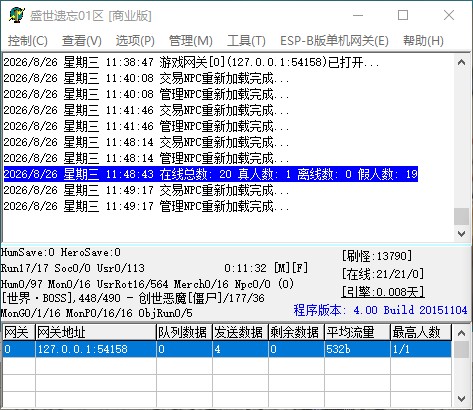Select log line 11:48:14 管理NPC重新加载完成
The height and width of the screenshot is (410, 473).
click(x=146, y=158)
